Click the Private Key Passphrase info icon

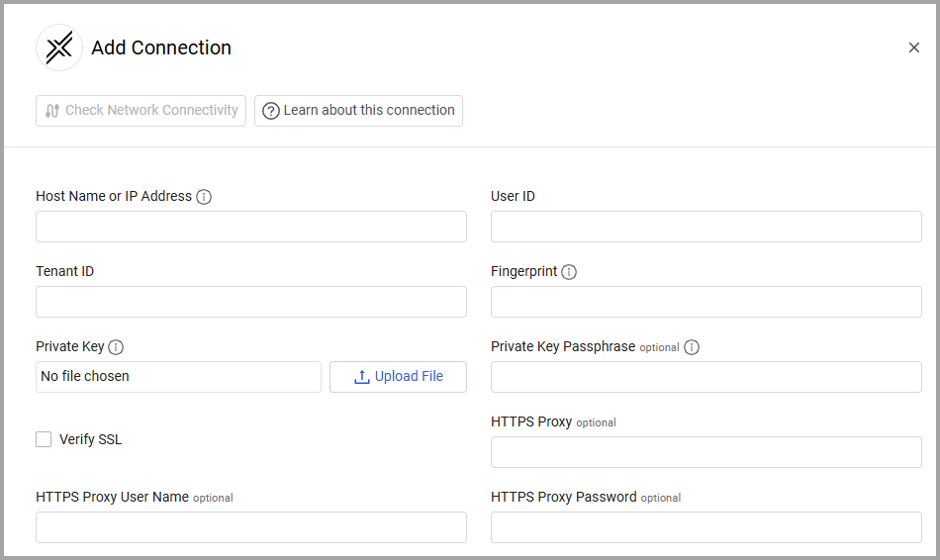click(692, 347)
